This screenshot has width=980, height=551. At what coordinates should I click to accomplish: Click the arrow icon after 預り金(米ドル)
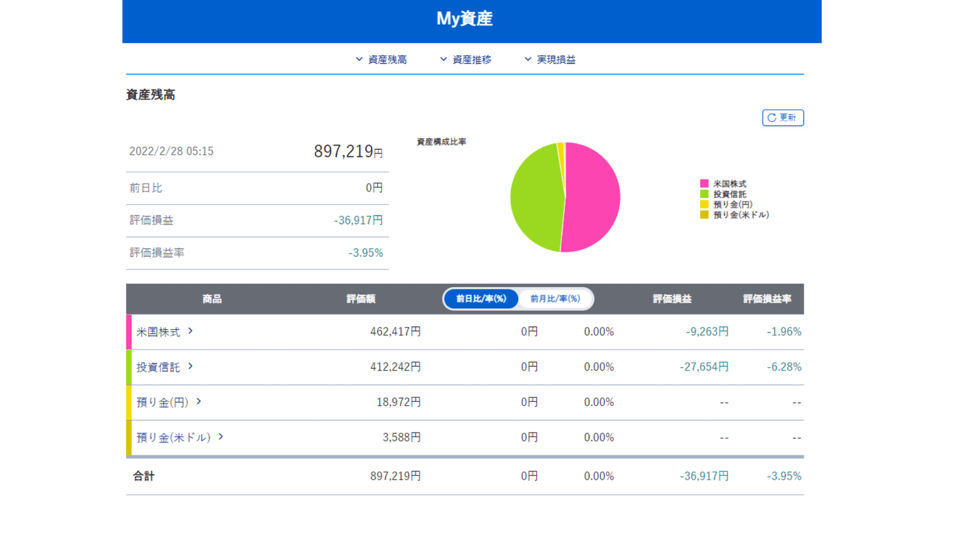[x=221, y=437]
